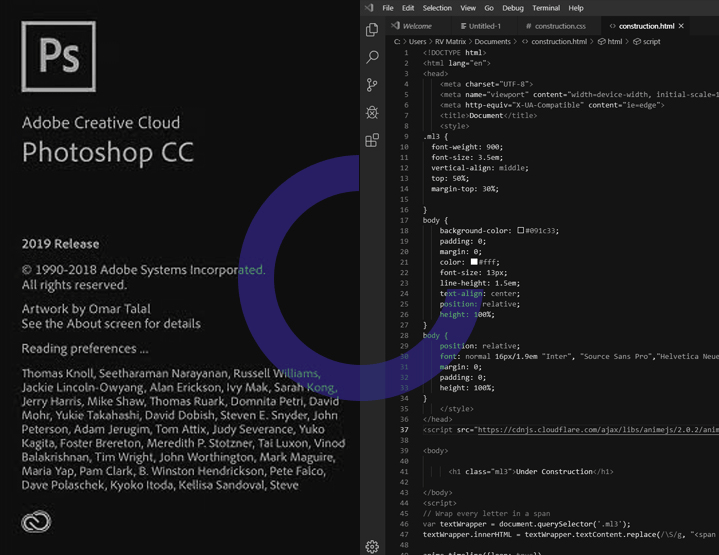This screenshot has height=555, width=719.
Task: Click 'Photoshop CC' title on splash screen
Action: pyautogui.click(x=108, y=153)
